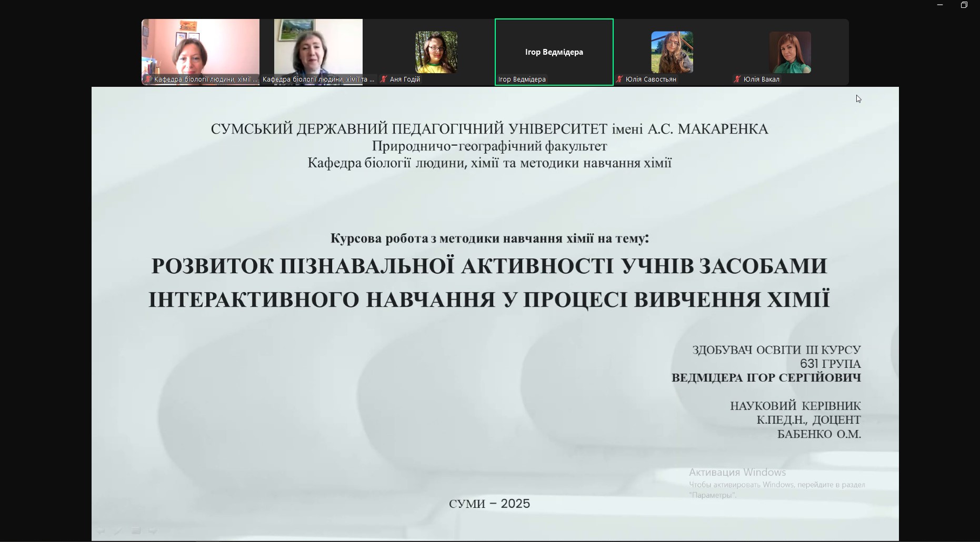Click Курсова робота з методики subtitle
Image resolution: width=980 pixels, height=542 pixels.
(489, 238)
